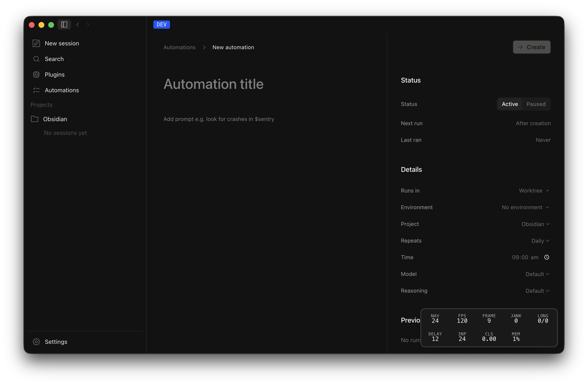Set status to Active

point(510,104)
